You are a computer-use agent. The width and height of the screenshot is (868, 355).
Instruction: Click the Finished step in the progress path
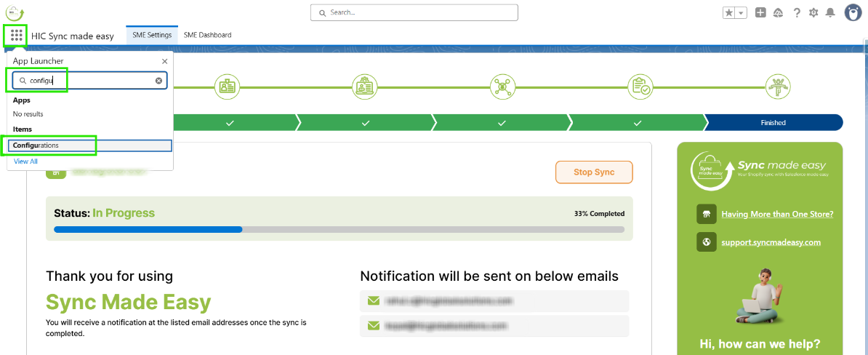coord(773,122)
